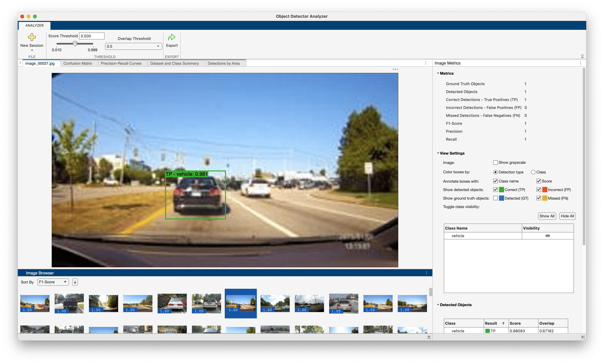Click the Export arrow icon
This screenshot has width=604, height=364.
tap(172, 37)
